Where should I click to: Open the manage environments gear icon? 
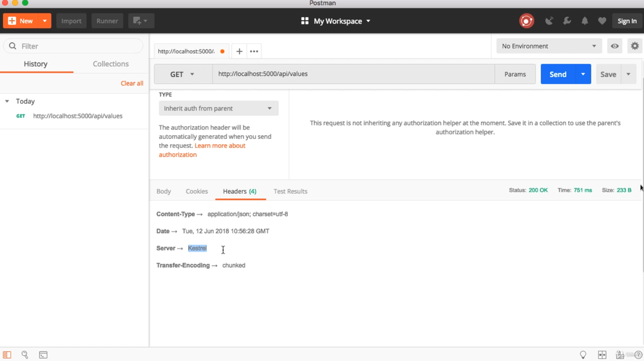634,46
